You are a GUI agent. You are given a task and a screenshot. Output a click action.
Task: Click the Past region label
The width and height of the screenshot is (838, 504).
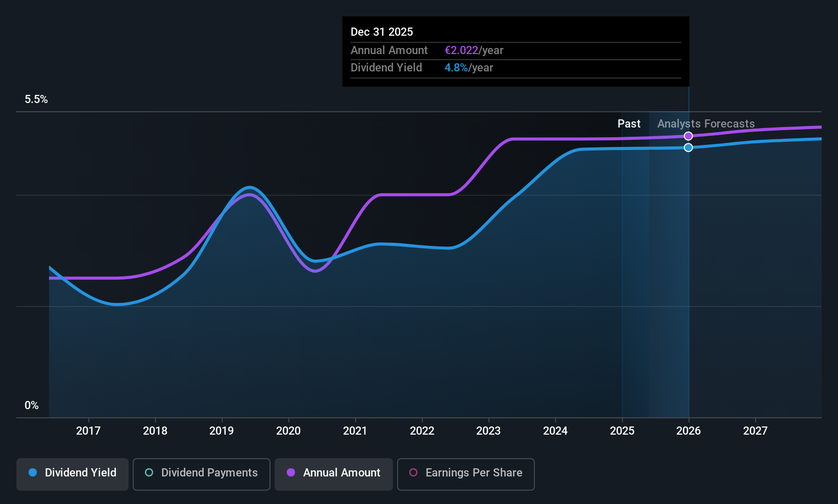pyautogui.click(x=629, y=124)
